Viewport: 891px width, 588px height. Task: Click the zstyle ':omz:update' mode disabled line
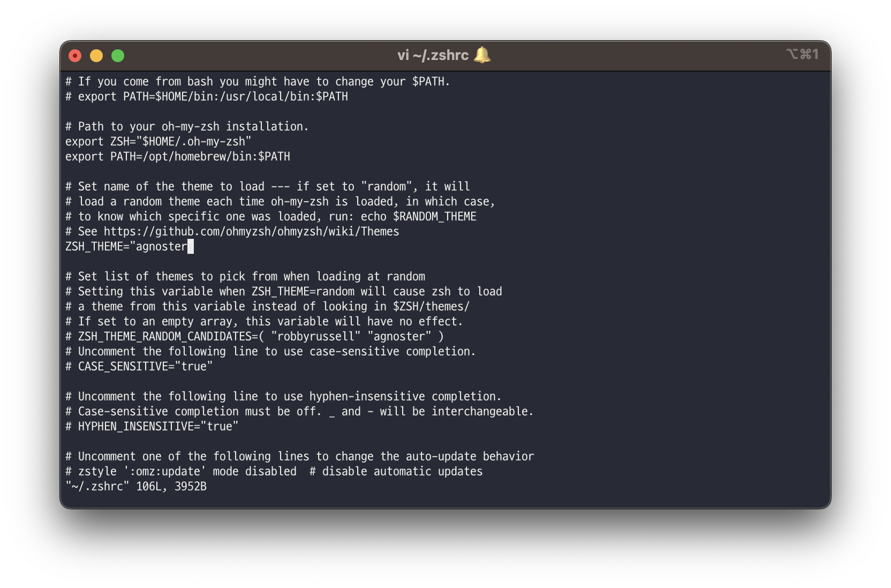tap(274, 471)
